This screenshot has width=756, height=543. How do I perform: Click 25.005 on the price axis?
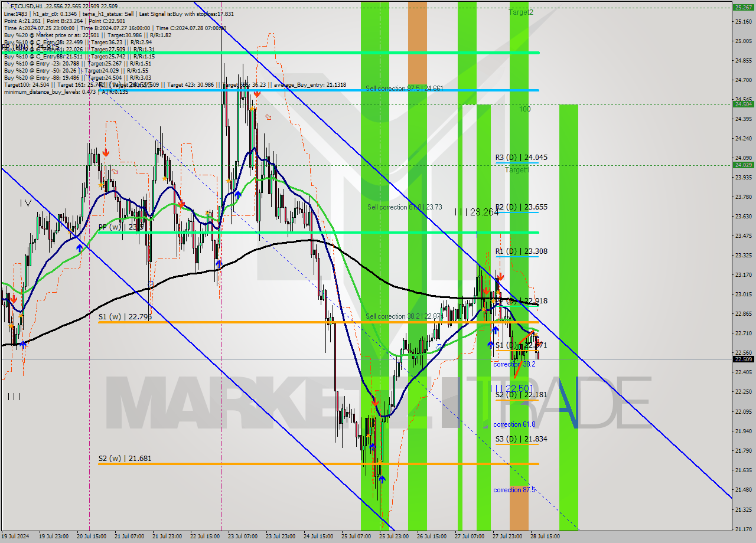click(x=743, y=41)
